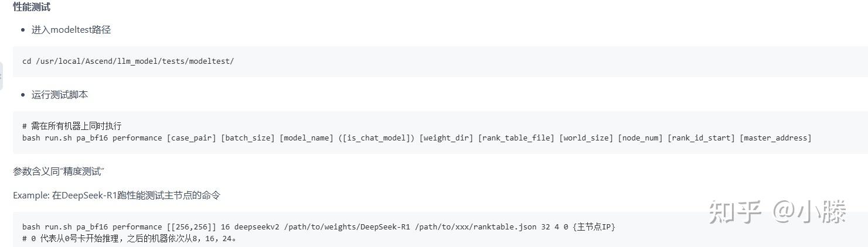This screenshot has width=868, height=247.
Task: Click the 参数含义同"精度测试" paragraph
Action: pos(58,171)
